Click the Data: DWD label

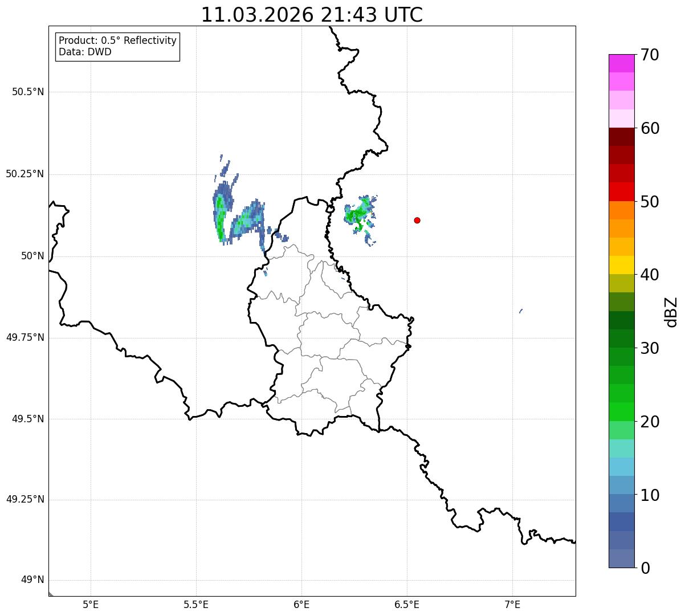point(85,52)
